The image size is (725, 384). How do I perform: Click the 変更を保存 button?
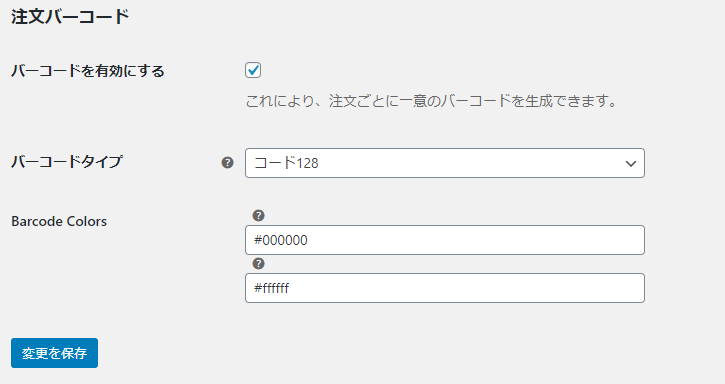click(x=55, y=353)
